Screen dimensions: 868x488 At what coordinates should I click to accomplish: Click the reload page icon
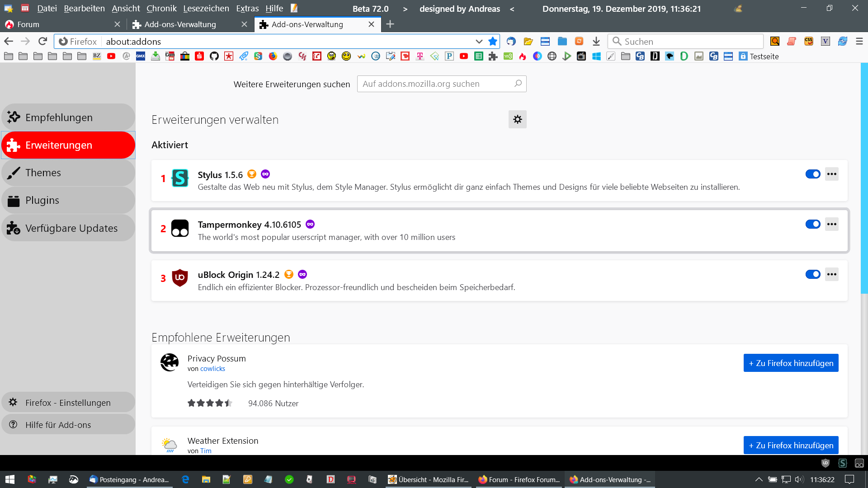[x=42, y=42]
